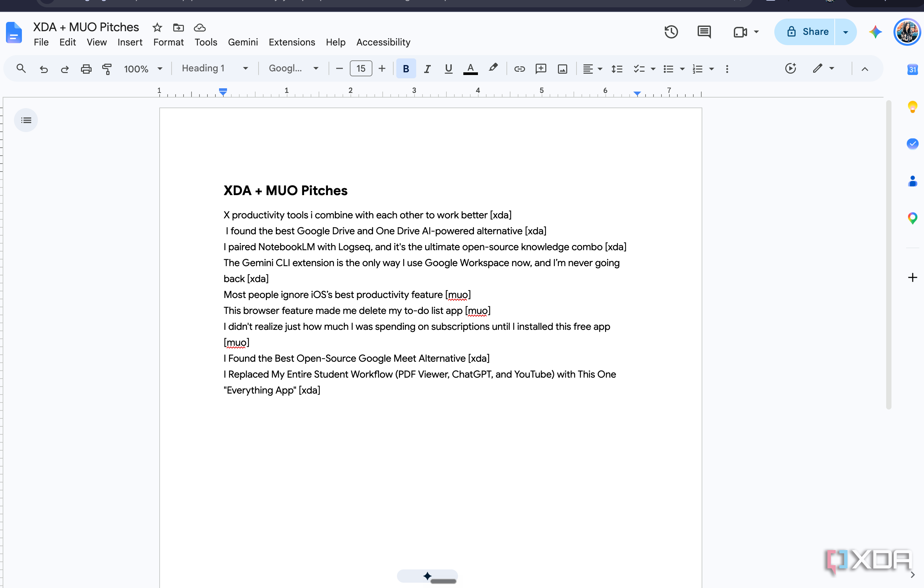The height and width of the screenshot is (588, 924).
Task: Toggle italic formatting
Action: (x=427, y=69)
